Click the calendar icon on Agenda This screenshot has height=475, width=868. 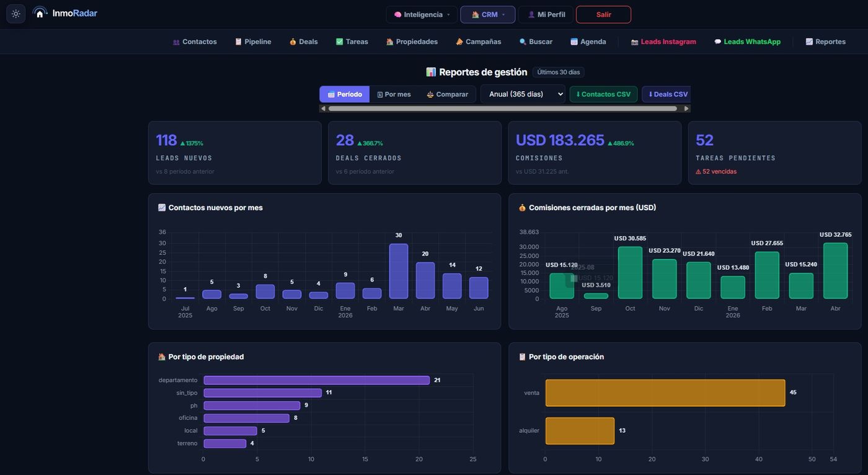[x=574, y=42]
